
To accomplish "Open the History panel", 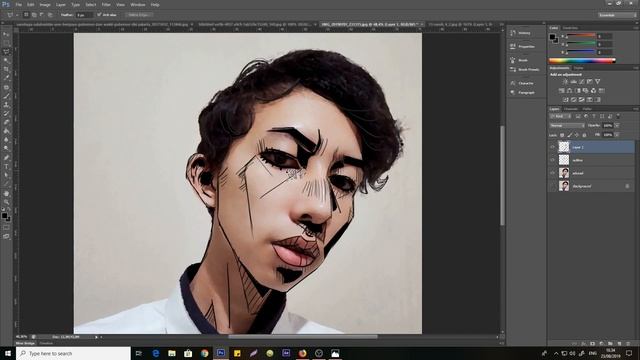I will [x=520, y=33].
